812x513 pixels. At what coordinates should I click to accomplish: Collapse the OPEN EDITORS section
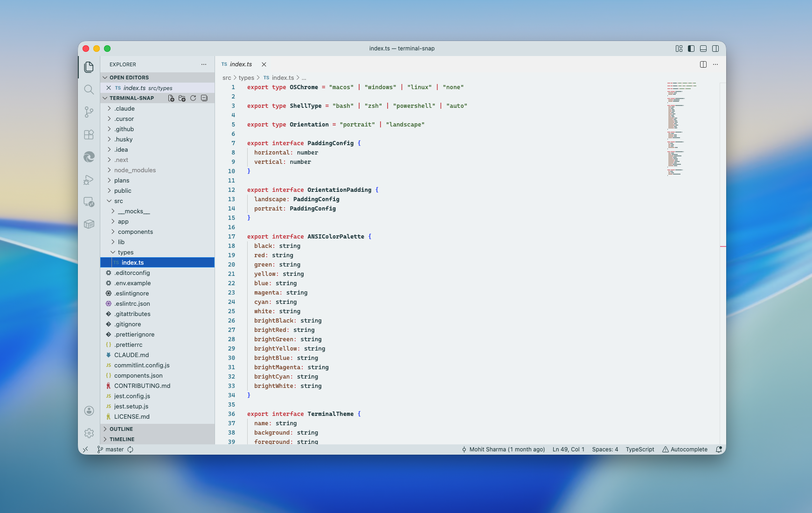(x=158, y=77)
